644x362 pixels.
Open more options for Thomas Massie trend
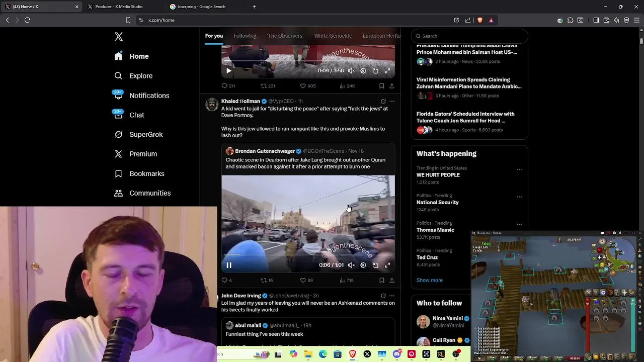pyautogui.click(x=519, y=224)
